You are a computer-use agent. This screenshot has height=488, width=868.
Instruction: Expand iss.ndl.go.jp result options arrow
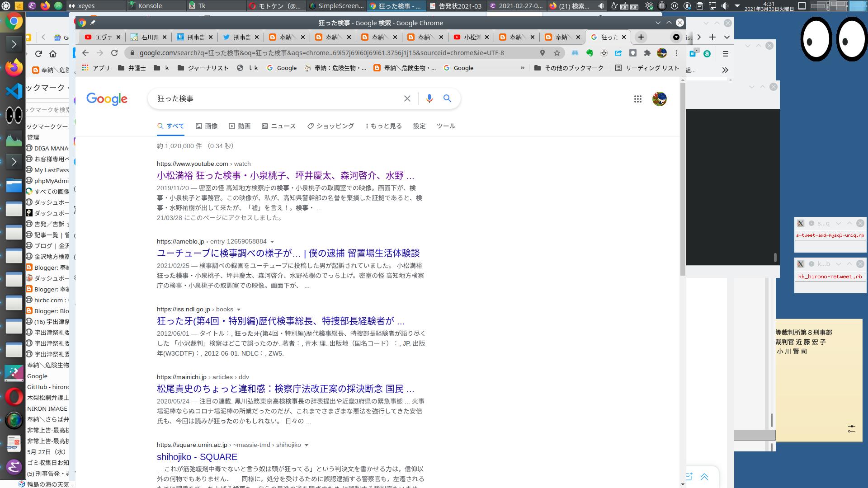pos(239,310)
